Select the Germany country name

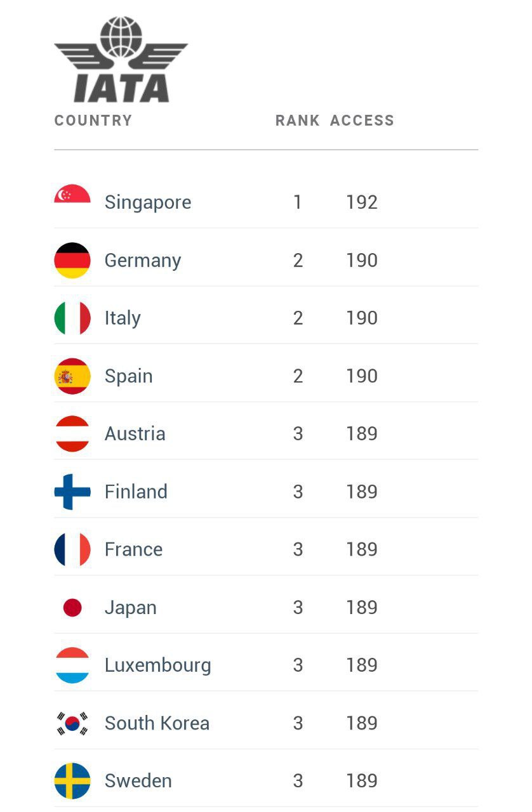143,261
